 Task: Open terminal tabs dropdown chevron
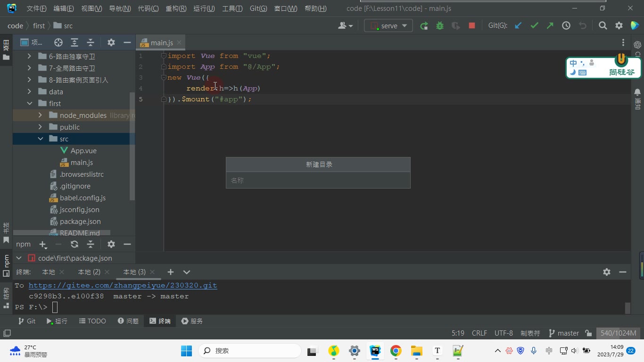coord(187,272)
